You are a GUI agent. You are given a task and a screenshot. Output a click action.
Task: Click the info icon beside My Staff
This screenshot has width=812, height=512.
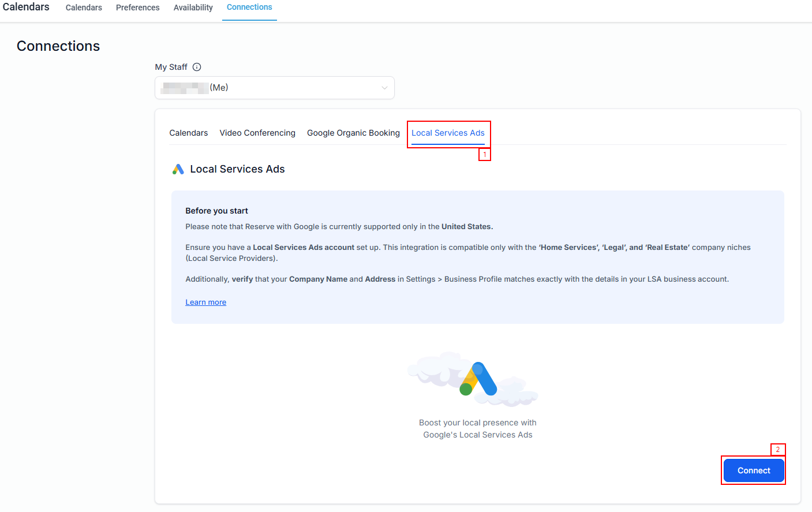coord(197,67)
